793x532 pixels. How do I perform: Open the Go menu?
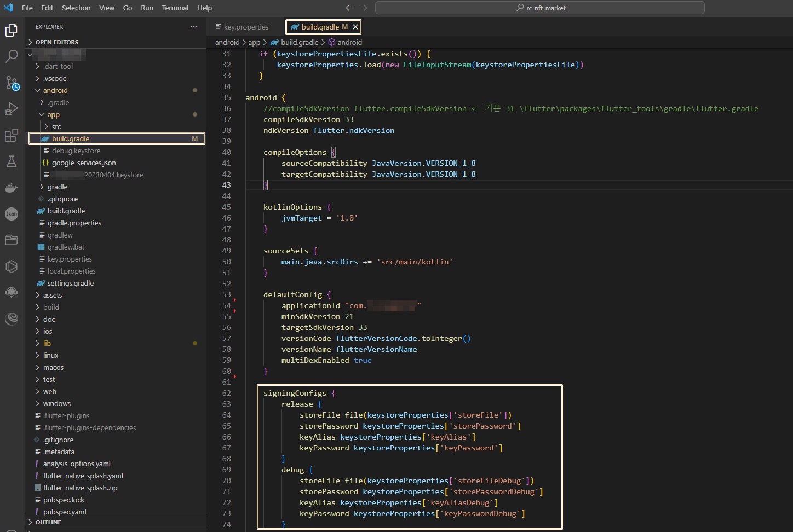tap(128, 8)
